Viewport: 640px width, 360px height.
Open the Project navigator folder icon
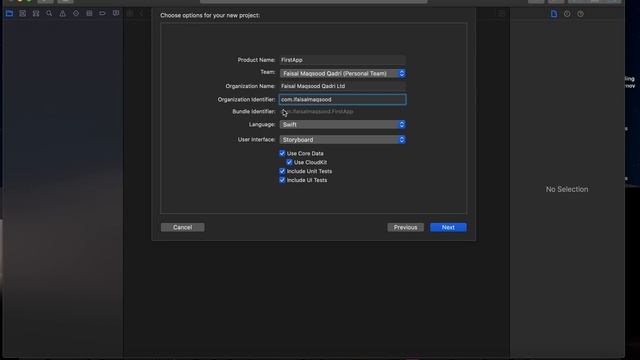9,13
